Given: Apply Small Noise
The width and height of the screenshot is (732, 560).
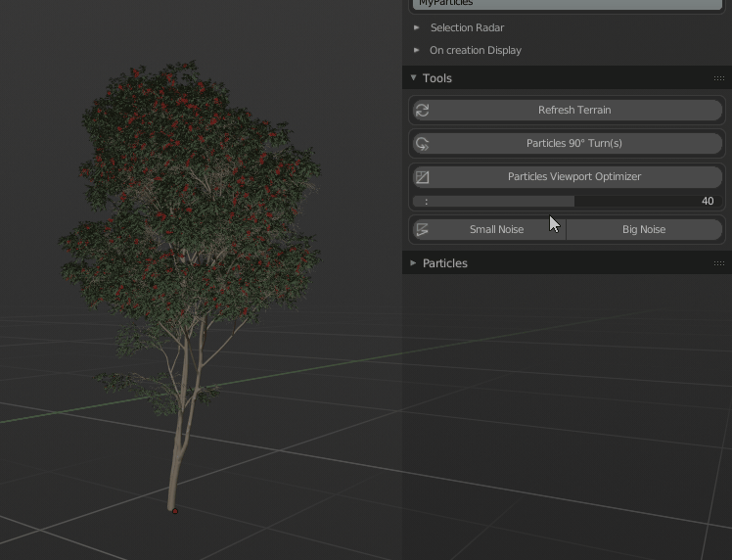Looking at the screenshot, I should (x=489, y=229).
